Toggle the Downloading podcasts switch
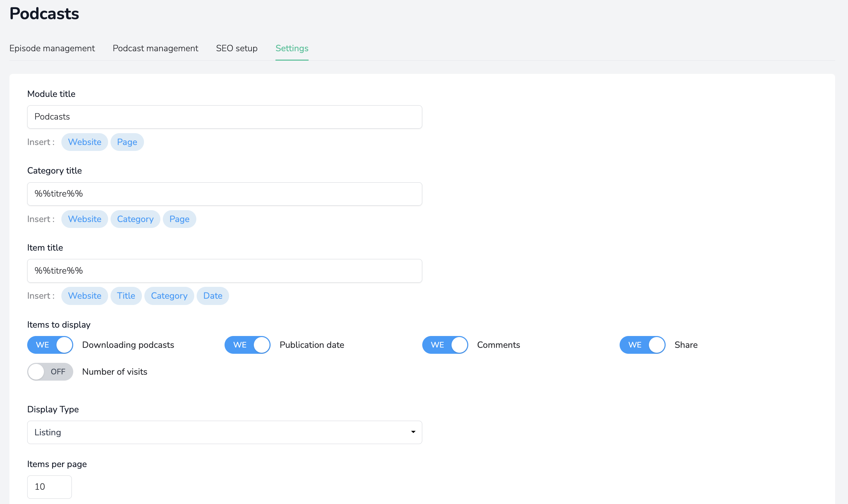This screenshot has height=504, width=848. point(50,345)
